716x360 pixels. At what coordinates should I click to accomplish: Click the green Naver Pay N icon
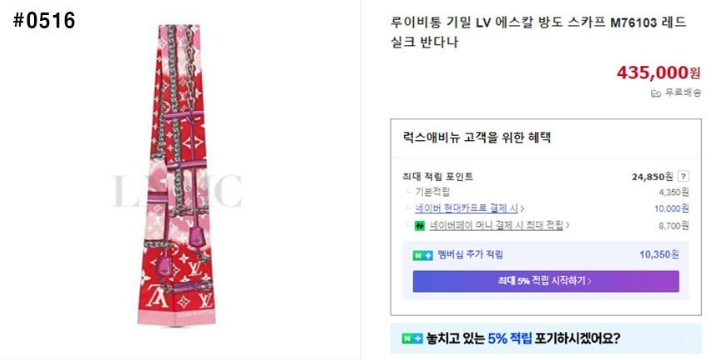[420, 226]
